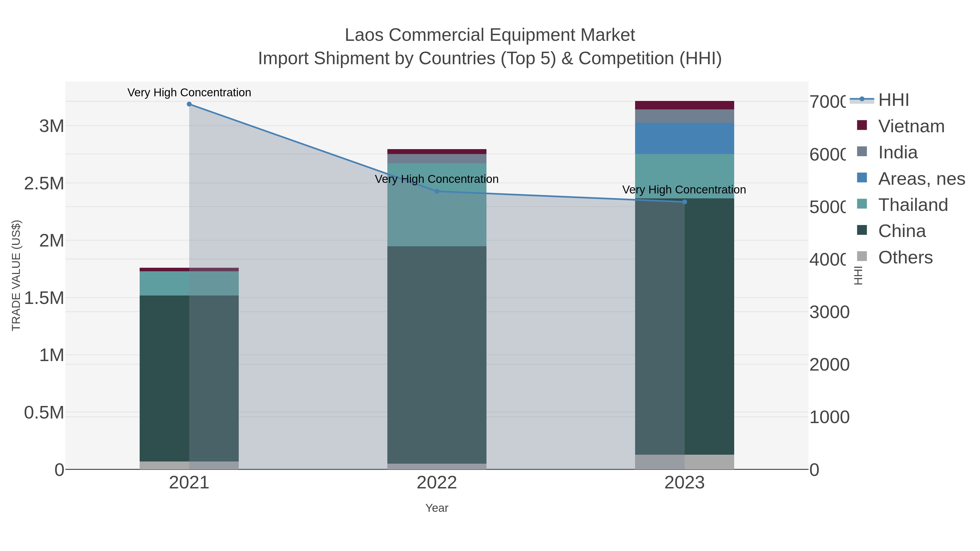Click the 2.5M y-axis tick label
Screen dimensions: 980x551
tap(44, 183)
